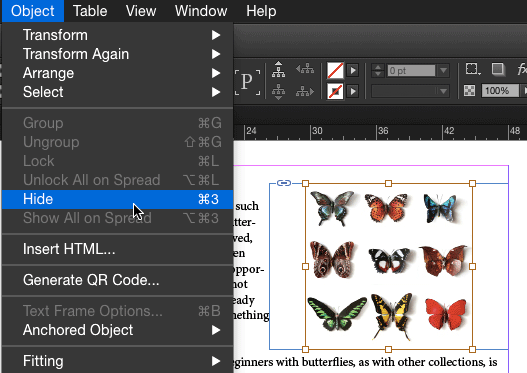Select the butterflies image
Image resolution: width=527 pixels, height=373 pixels.
point(389,266)
